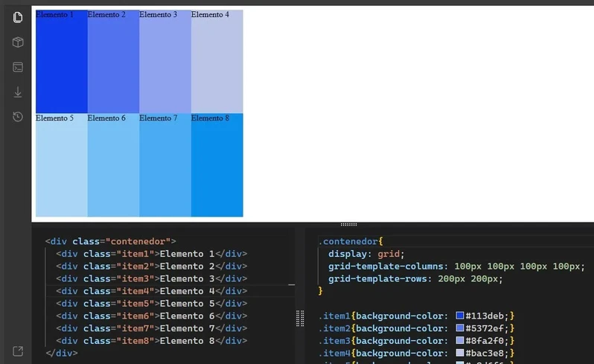Open the color picker swatch for #5372ef
This screenshot has height=364, width=594.
click(459, 328)
